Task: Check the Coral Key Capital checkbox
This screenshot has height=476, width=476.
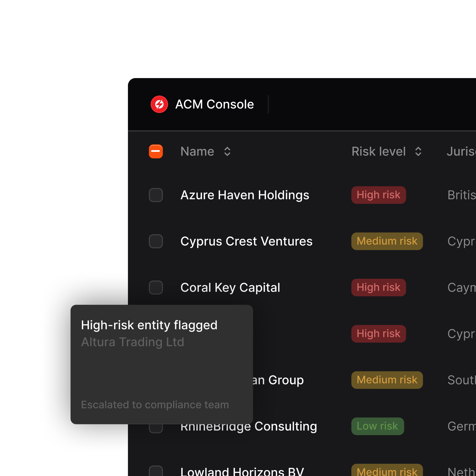Action: pyautogui.click(x=156, y=287)
